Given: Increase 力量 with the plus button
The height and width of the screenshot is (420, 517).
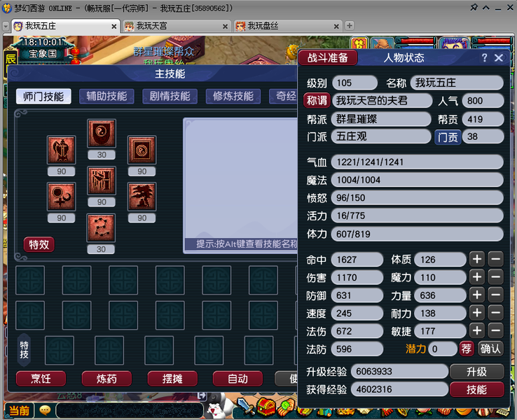Looking at the screenshot, I should [477, 295].
